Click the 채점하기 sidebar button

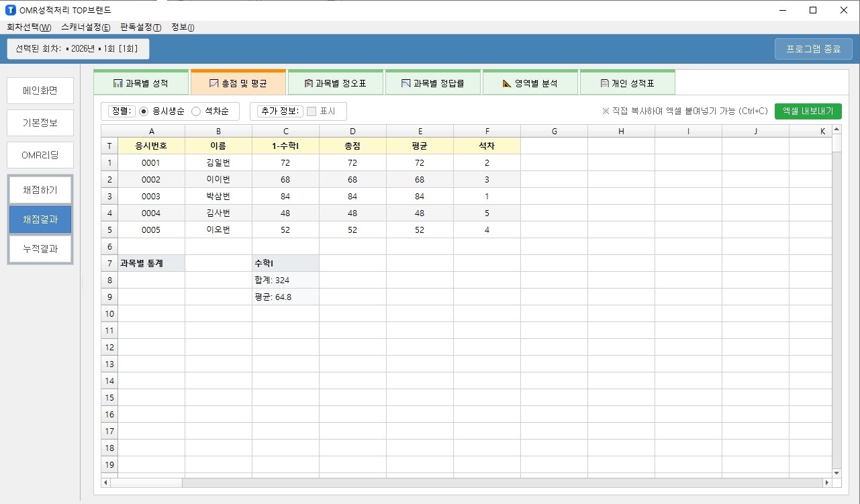40,191
